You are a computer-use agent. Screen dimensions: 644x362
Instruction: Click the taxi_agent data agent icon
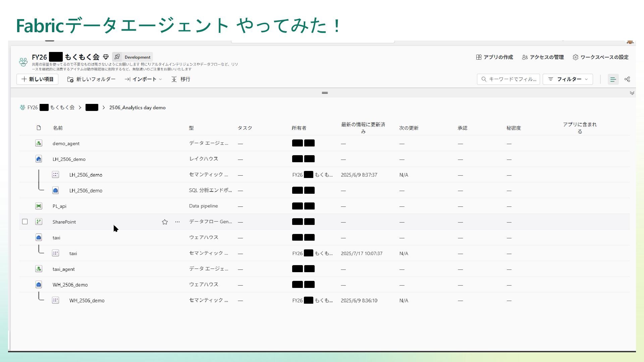(39, 269)
